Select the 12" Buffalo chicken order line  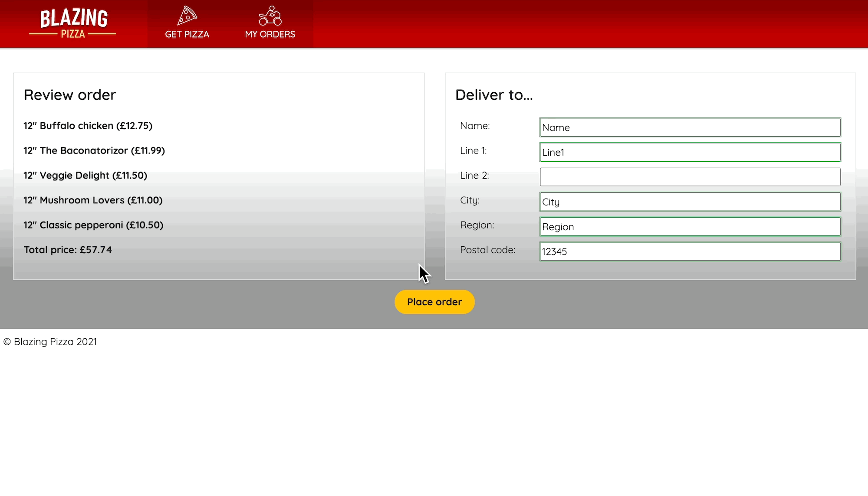click(x=88, y=126)
